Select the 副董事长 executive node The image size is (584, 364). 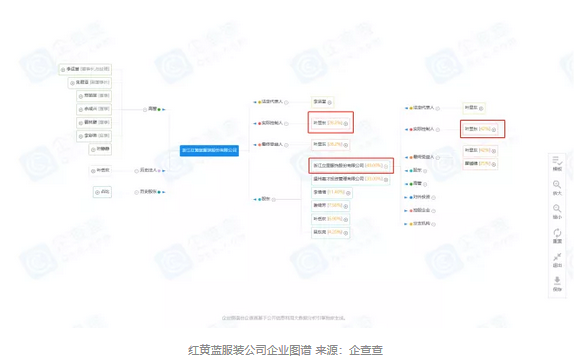click(x=89, y=82)
